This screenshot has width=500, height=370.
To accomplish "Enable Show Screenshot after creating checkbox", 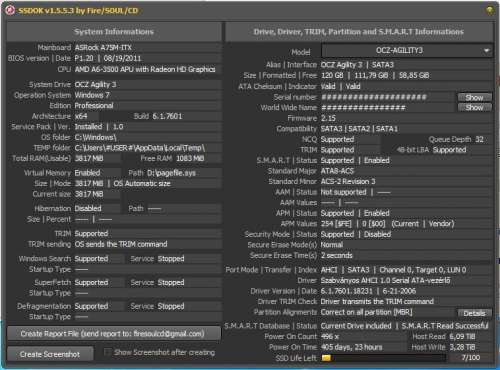I will click(107, 352).
